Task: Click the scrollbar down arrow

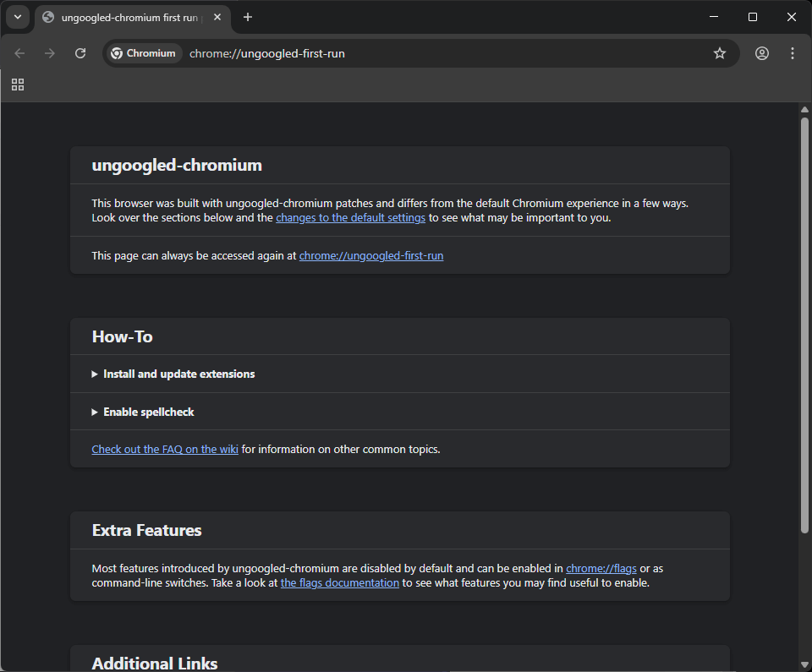Action: (x=804, y=664)
